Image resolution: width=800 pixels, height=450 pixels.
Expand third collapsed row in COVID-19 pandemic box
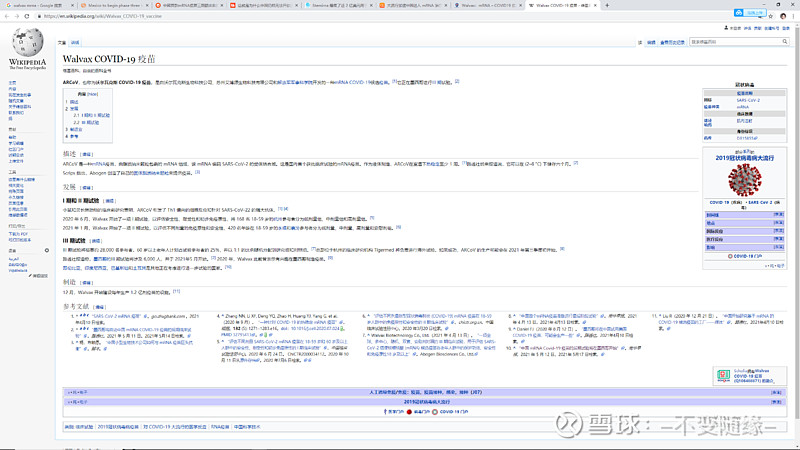(x=779, y=231)
